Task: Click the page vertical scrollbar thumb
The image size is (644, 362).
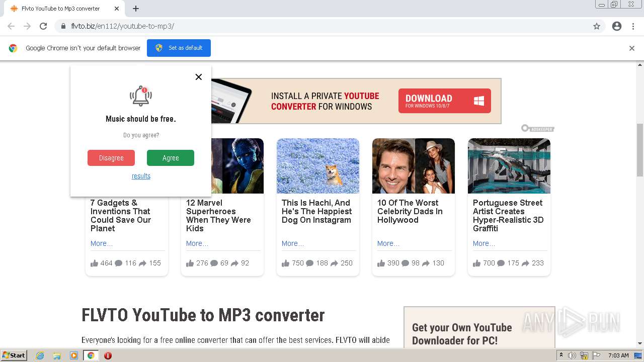Action: pyautogui.click(x=640, y=150)
